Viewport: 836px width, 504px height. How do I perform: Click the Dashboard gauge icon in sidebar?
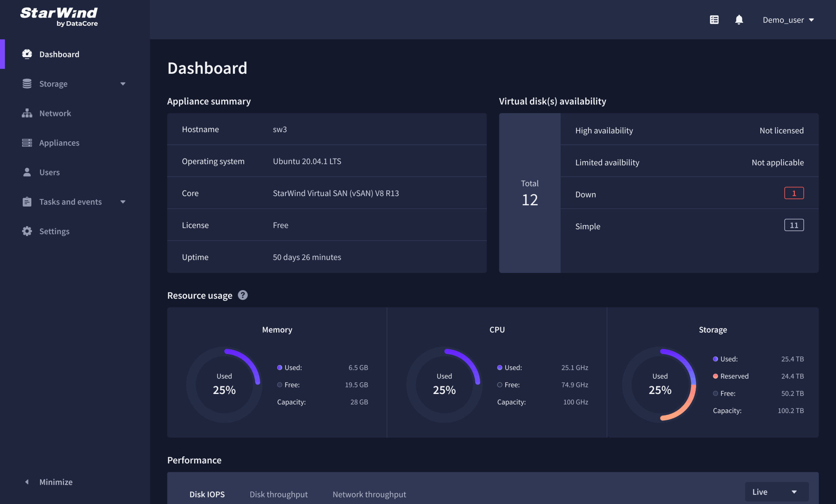click(27, 54)
